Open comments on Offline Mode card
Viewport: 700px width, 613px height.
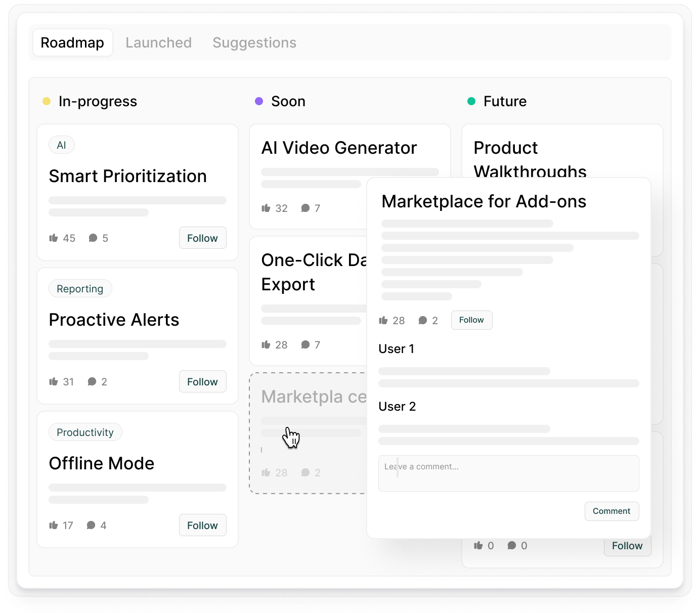[91, 525]
